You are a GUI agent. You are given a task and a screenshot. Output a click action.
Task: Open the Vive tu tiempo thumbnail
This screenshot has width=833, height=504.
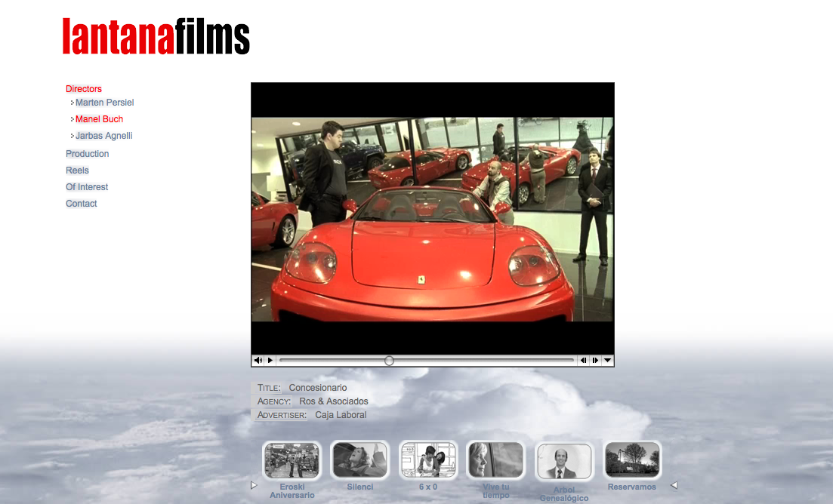495,460
